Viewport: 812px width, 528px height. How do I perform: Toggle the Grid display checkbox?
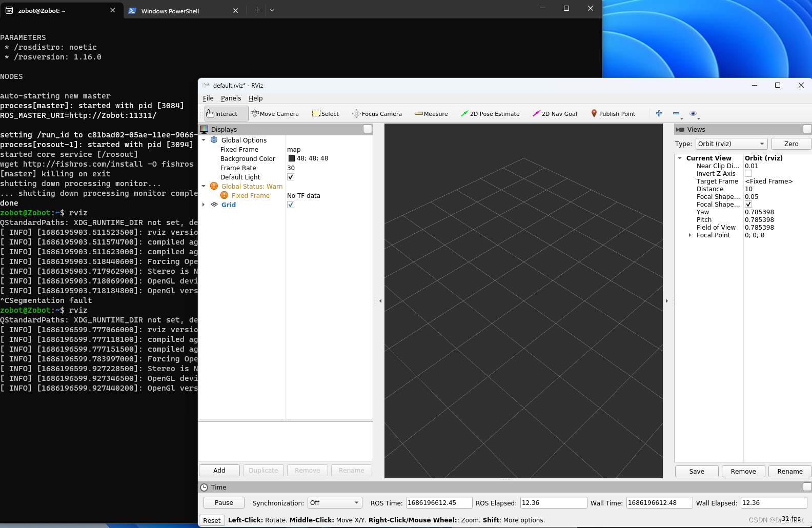[291, 205]
